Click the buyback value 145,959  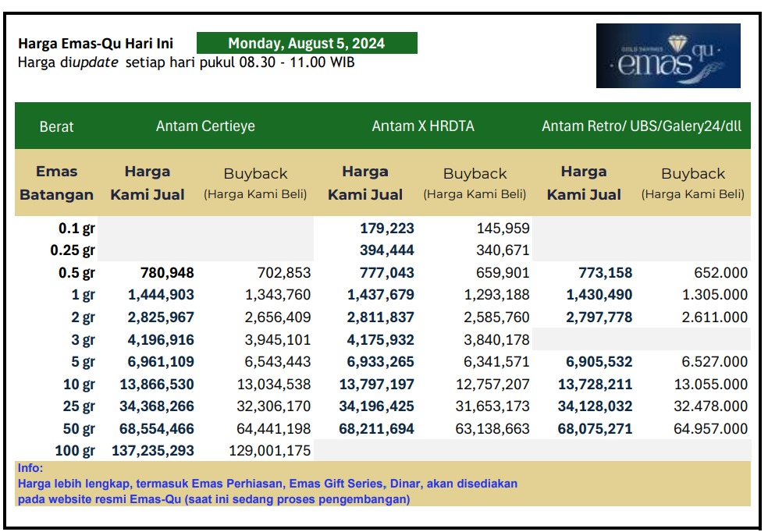coord(503,229)
